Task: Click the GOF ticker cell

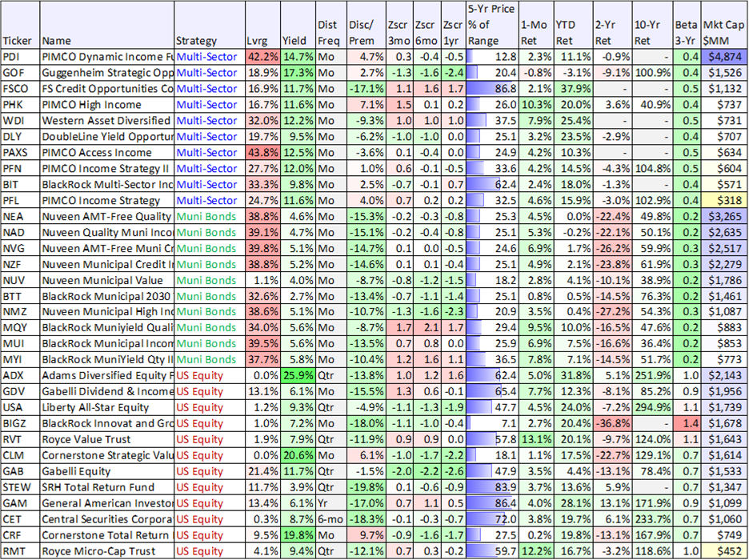Action: pos(21,73)
